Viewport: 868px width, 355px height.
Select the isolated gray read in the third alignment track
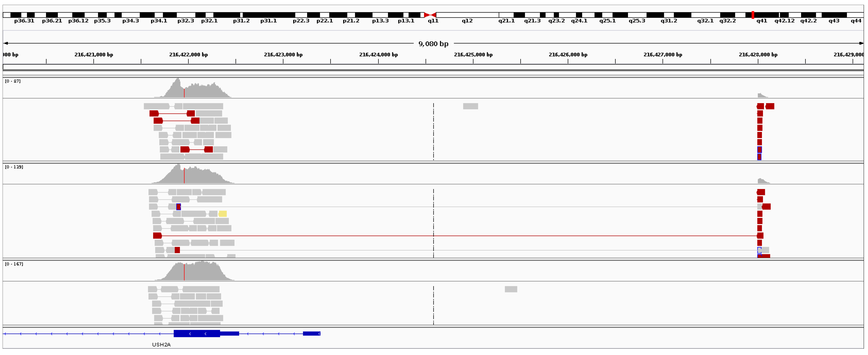point(511,289)
